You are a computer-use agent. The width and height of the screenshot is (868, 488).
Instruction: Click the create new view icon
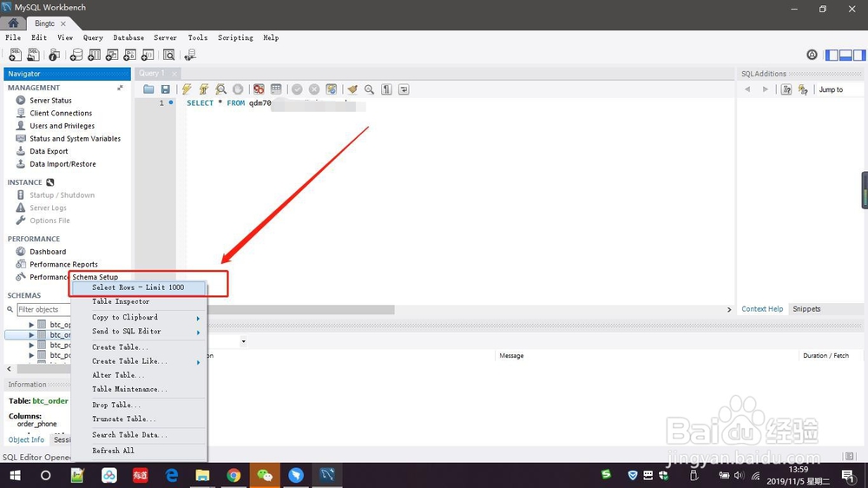[112, 55]
